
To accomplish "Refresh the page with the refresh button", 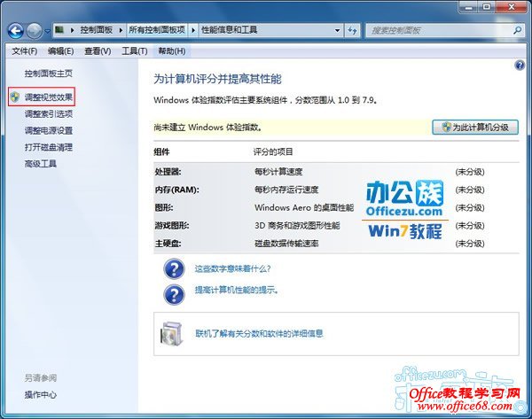I will (x=353, y=30).
